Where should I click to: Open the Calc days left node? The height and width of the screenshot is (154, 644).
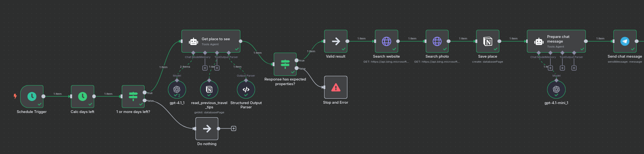(x=83, y=96)
